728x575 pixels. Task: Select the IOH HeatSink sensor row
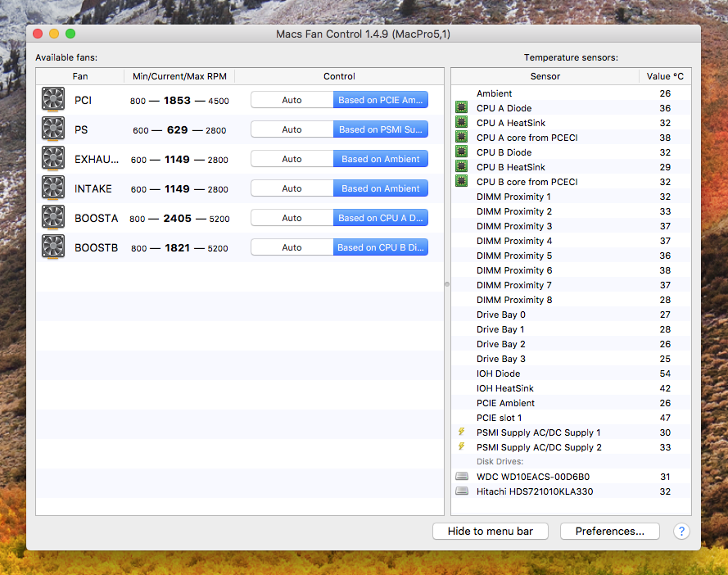[x=571, y=388]
